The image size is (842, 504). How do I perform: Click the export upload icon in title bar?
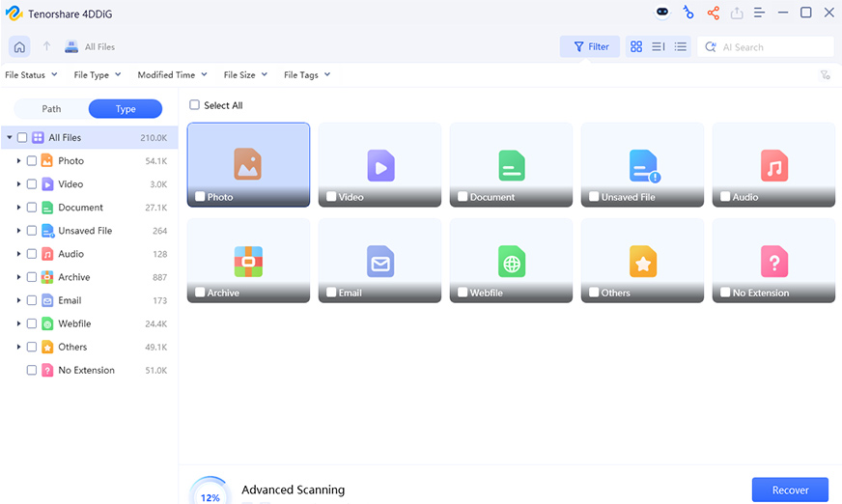pyautogui.click(x=737, y=13)
